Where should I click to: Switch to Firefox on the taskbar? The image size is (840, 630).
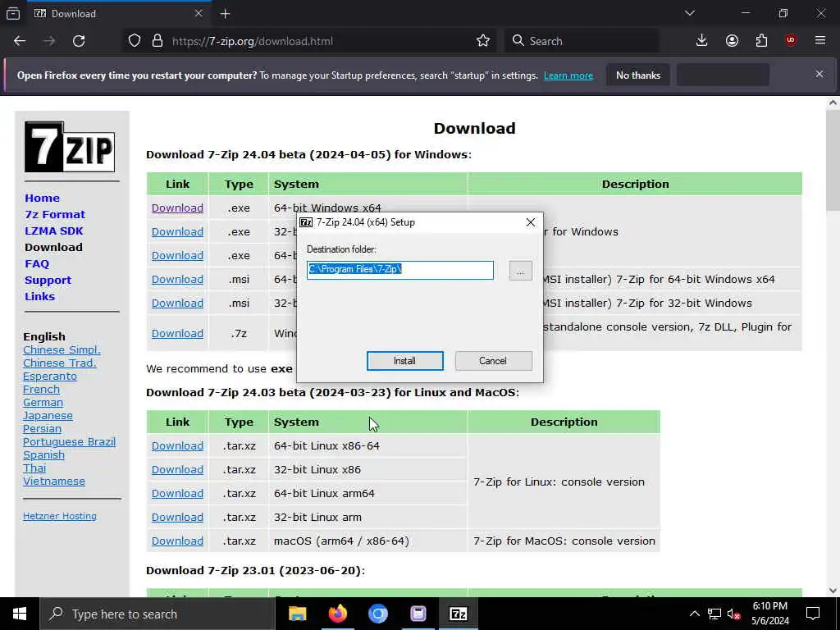337,614
